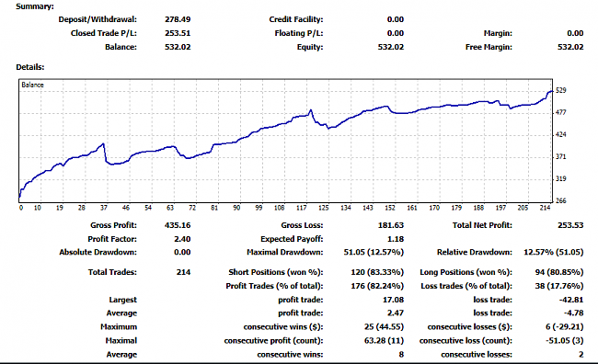Click the Balance label inside the chart
The width and height of the screenshot is (598, 364).
[32, 85]
